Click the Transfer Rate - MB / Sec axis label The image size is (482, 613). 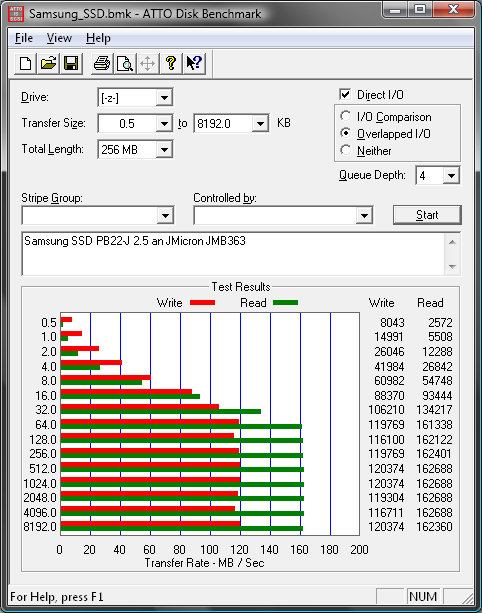point(204,563)
